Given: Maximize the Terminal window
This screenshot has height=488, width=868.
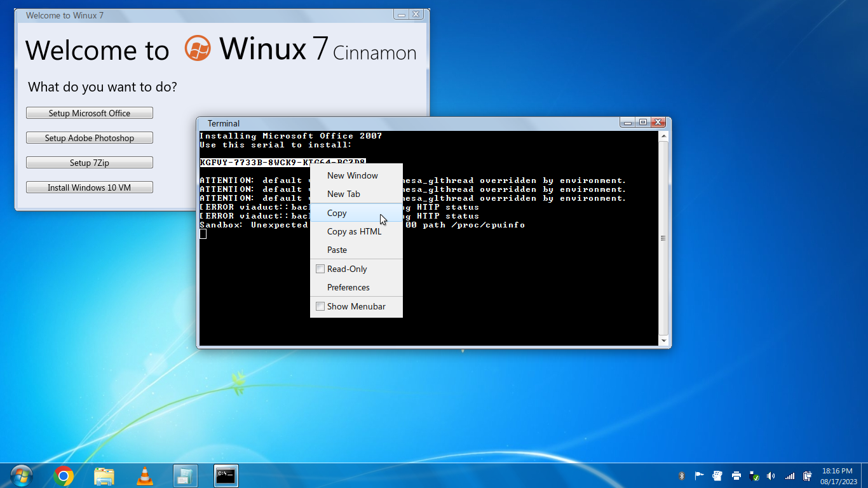Looking at the screenshot, I should (x=643, y=122).
